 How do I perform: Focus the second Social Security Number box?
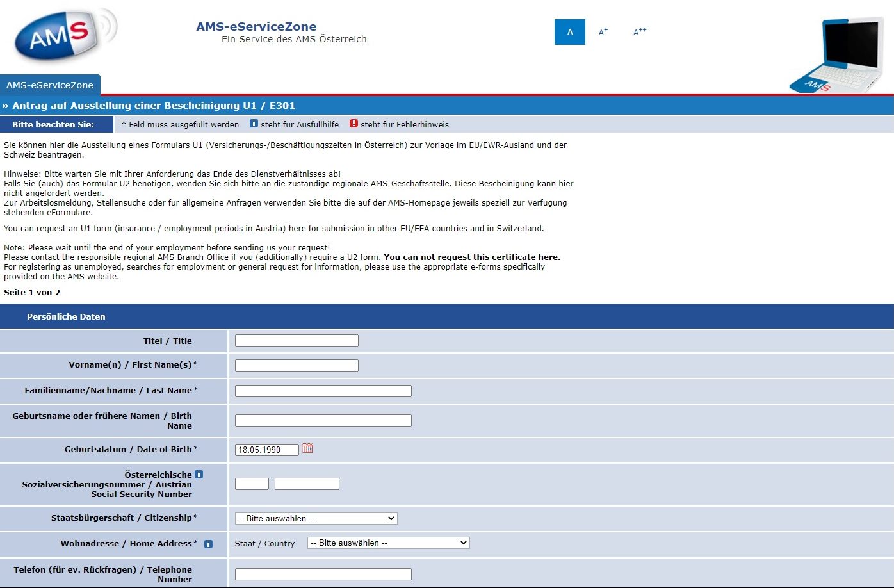coord(307,484)
